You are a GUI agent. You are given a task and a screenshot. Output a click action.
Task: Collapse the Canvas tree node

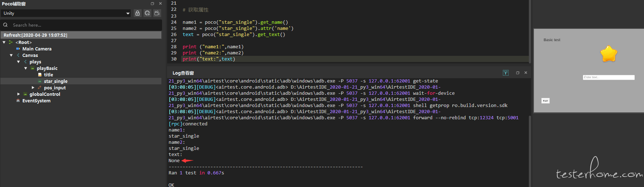tap(11, 55)
